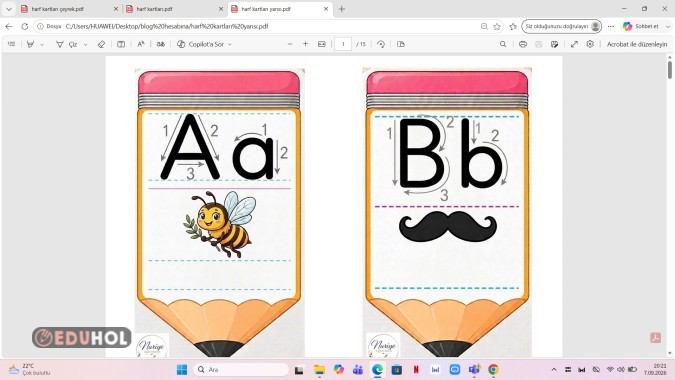Screen dimensions: 675x380
Task: Open Netflix from the taskbar
Action: [x=416, y=370]
